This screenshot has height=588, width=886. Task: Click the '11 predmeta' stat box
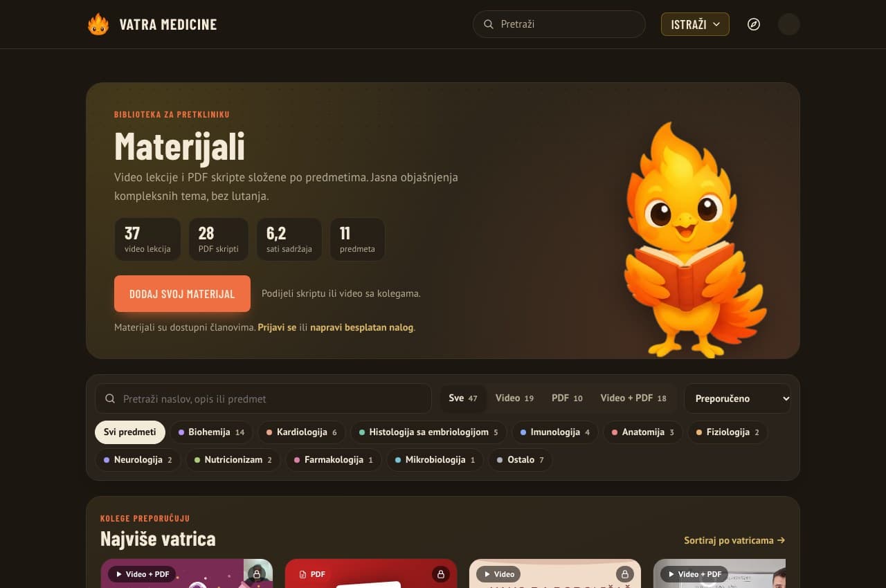[357, 239]
